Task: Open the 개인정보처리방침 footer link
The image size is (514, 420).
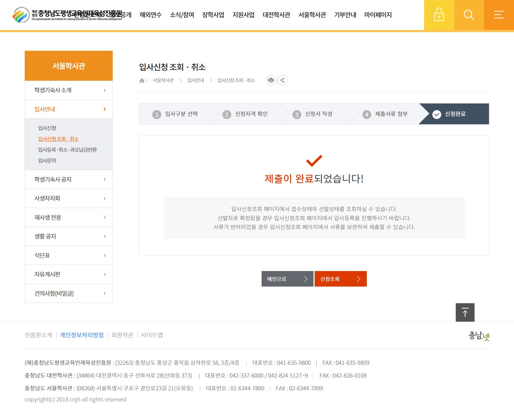Action: [x=82, y=335]
